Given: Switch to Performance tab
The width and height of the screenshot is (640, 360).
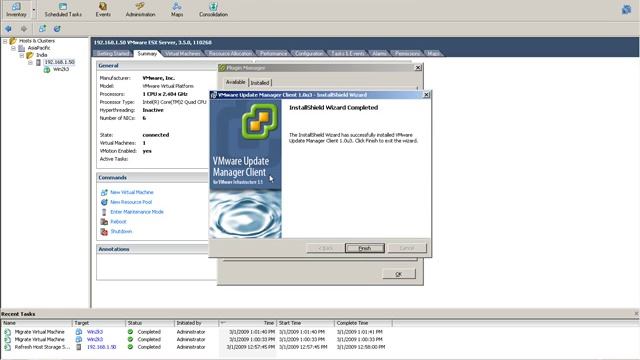Looking at the screenshot, I should [x=273, y=53].
